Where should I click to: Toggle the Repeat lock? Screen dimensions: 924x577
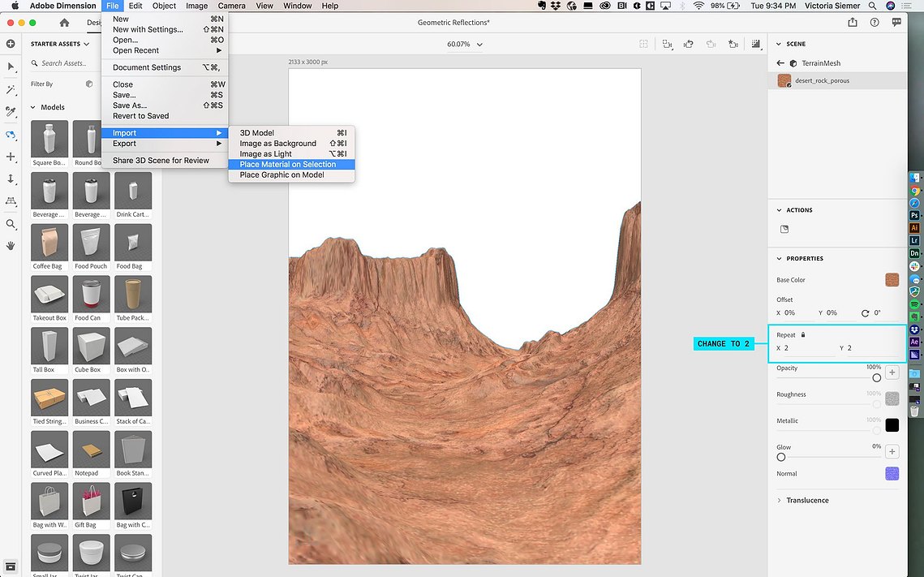click(802, 335)
